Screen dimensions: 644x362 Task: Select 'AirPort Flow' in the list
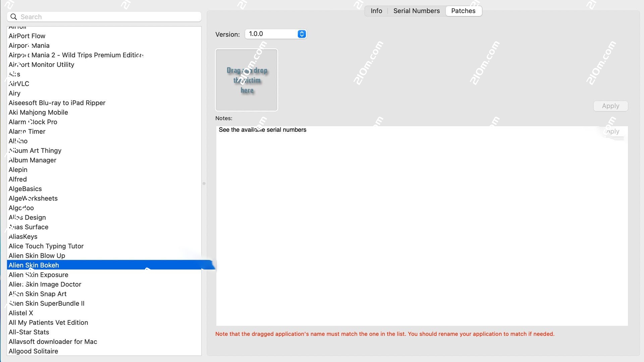click(104, 36)
